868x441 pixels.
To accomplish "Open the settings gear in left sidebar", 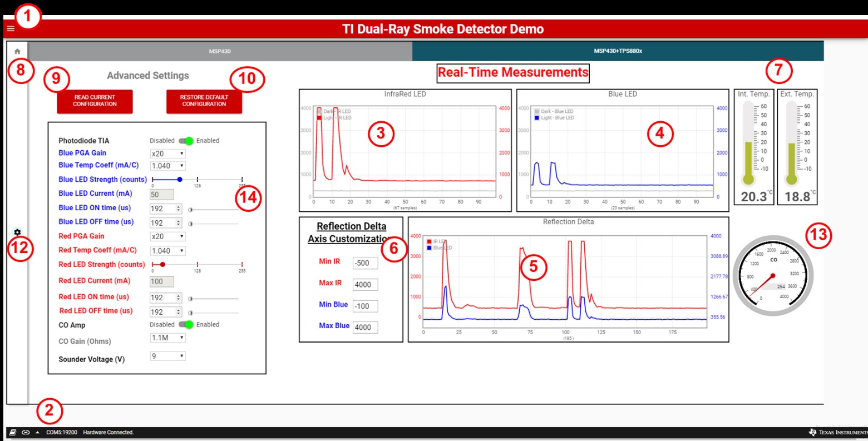I will tap(17, 232).
